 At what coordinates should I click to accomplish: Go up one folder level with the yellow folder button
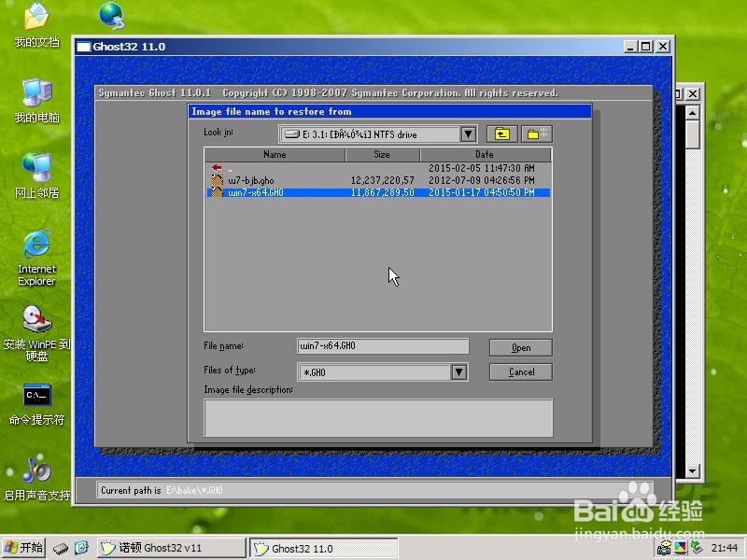pos(501,134)
